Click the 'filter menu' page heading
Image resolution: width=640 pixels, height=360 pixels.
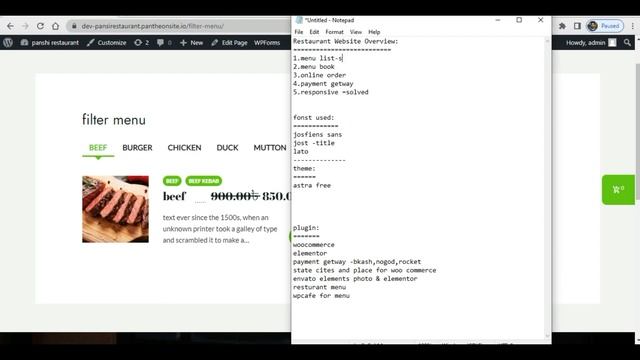114,120
